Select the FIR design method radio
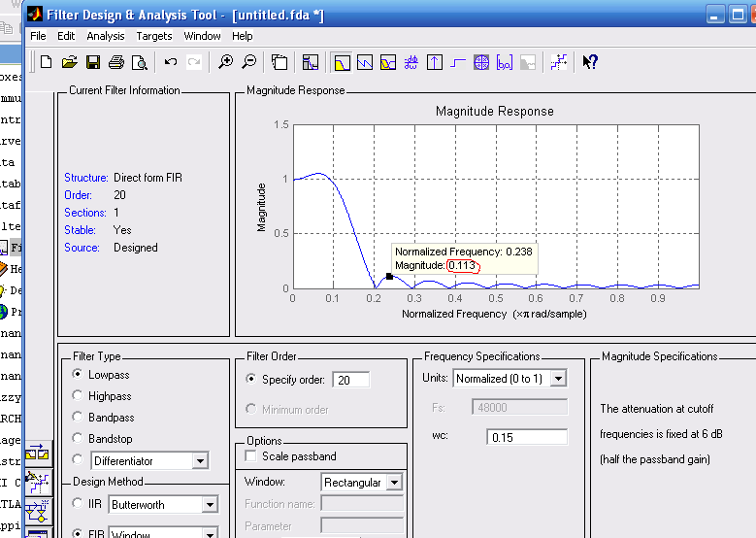756x538 pixels. pyautogui.click(x=77, y=533)
